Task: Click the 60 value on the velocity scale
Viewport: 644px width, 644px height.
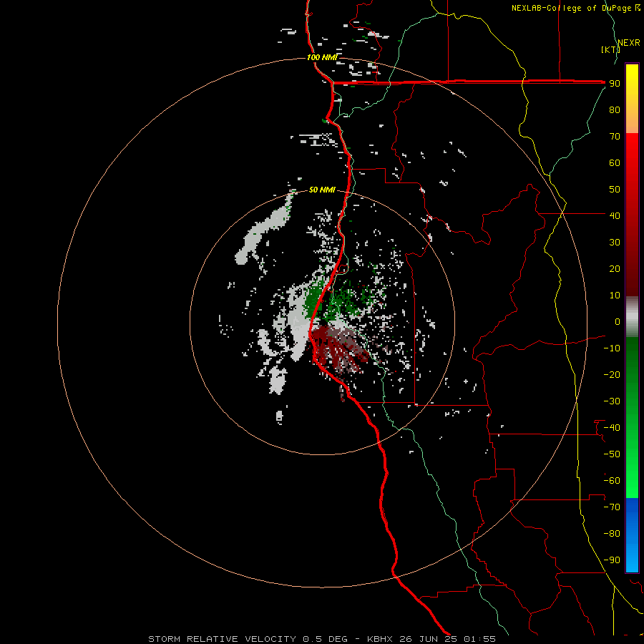Action: 615,162
